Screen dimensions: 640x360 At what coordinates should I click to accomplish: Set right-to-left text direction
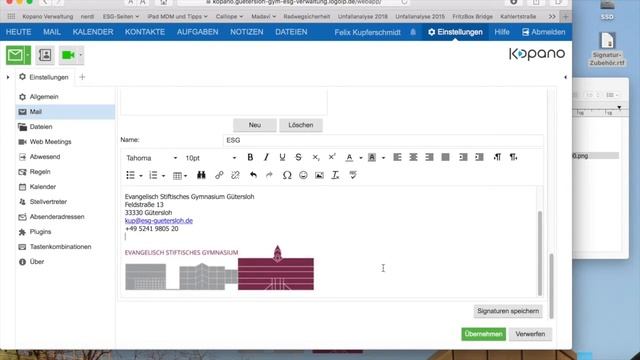[x=513, y=158]
